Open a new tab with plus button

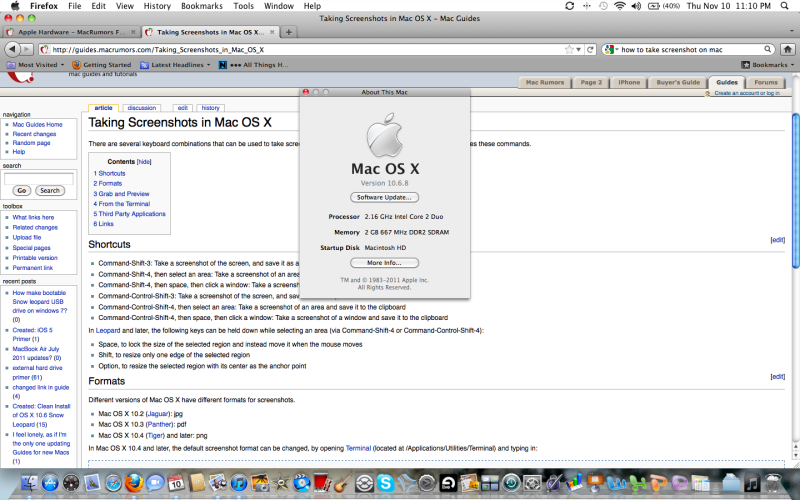[x=288, y=32]
